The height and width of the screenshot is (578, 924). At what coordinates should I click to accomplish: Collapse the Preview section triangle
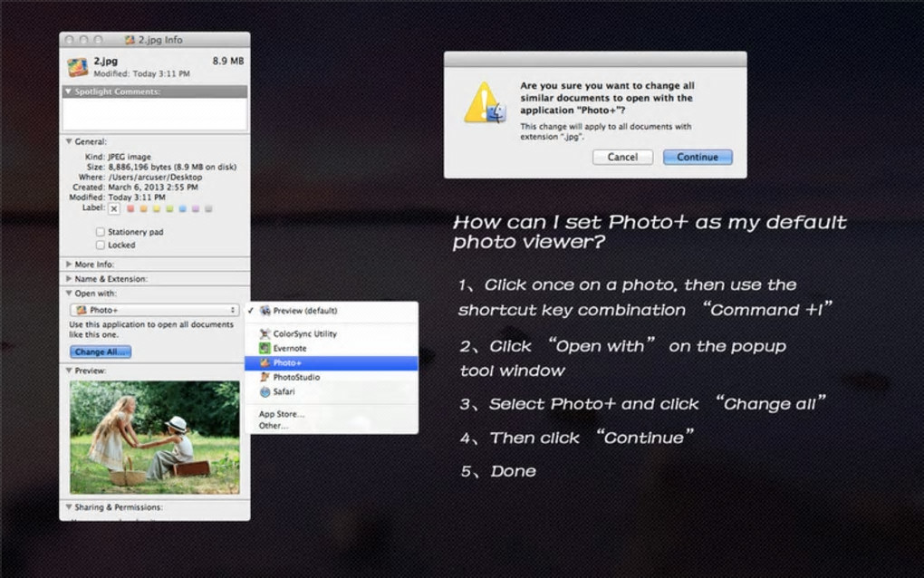point(69,371)
